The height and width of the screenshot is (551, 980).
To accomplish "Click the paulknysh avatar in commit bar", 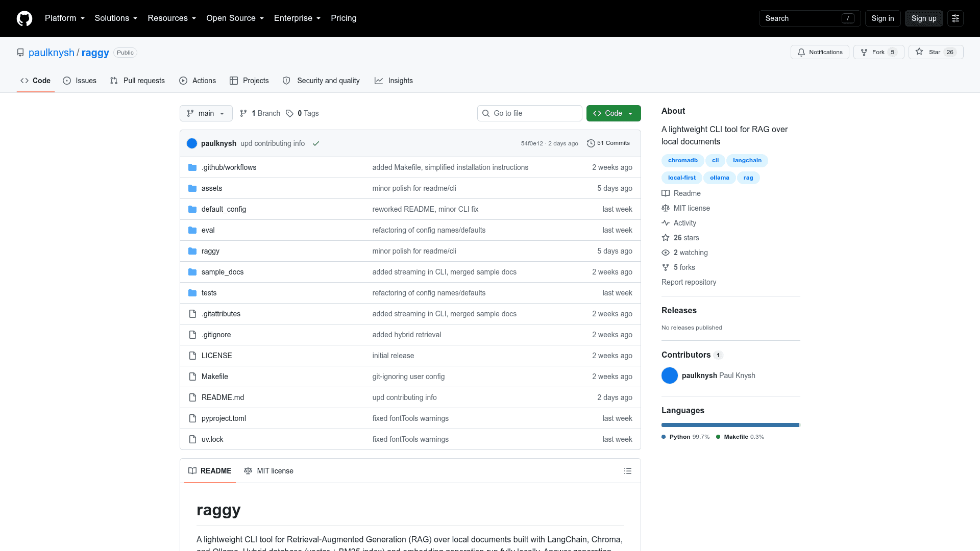I will click(192, 143).
